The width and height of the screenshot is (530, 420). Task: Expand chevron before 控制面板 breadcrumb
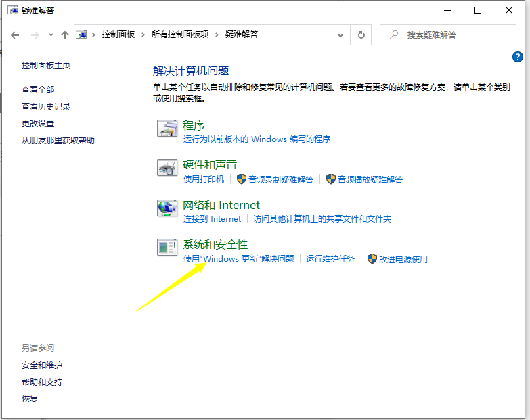tap(93, 34)
